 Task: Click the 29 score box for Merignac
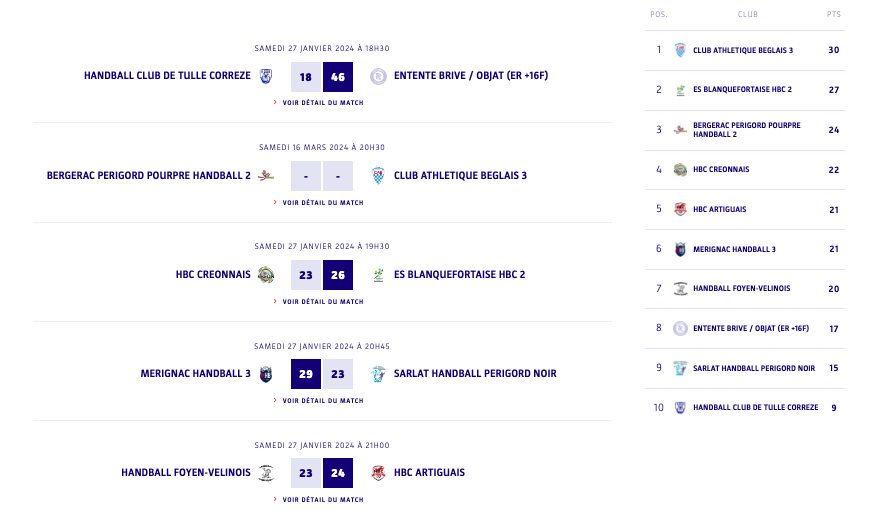[x=306, y=374]
